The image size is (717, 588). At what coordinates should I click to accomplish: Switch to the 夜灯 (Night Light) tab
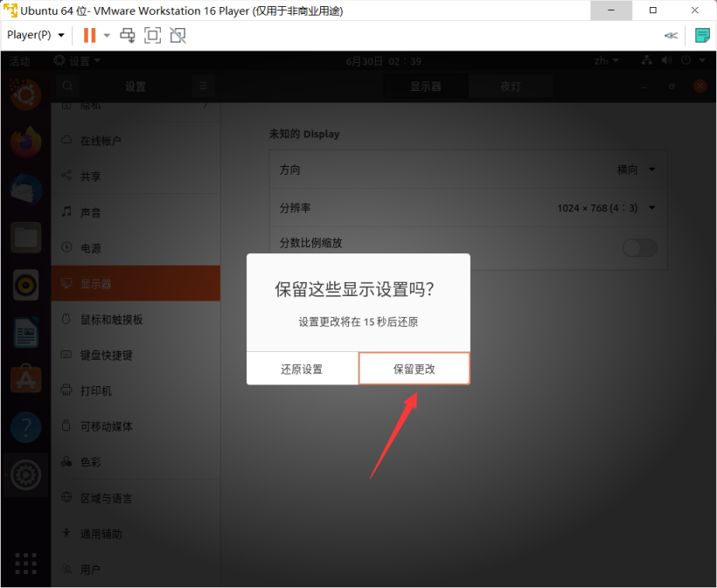point(510,86)
